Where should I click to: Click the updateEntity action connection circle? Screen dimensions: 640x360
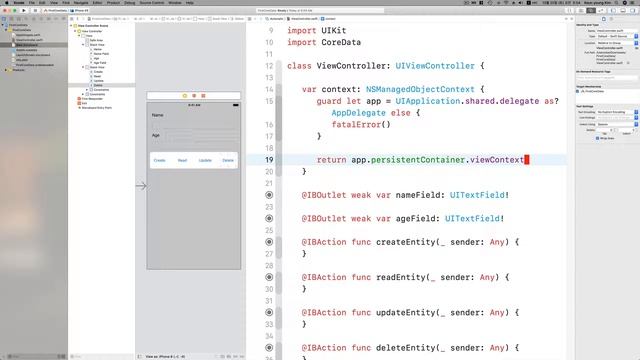[x=269, y=312]
